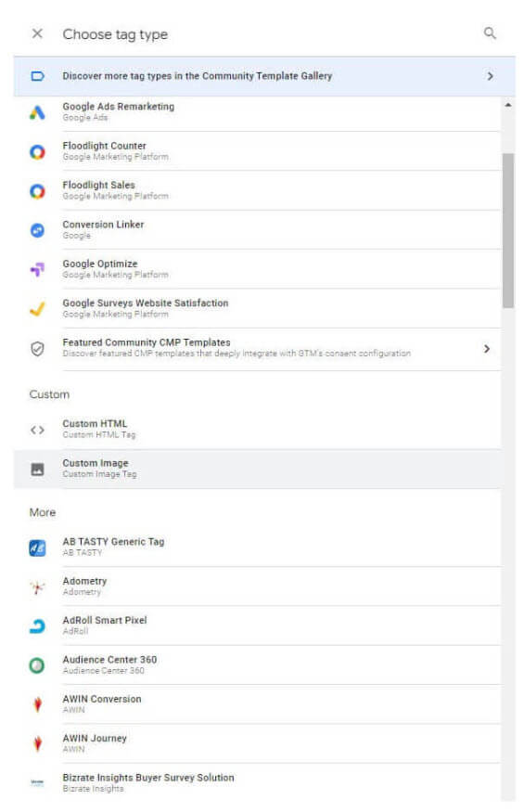Select the AWIN Conversion tag
The height and width of the screenshot is (812, 524).
[257, 704]
